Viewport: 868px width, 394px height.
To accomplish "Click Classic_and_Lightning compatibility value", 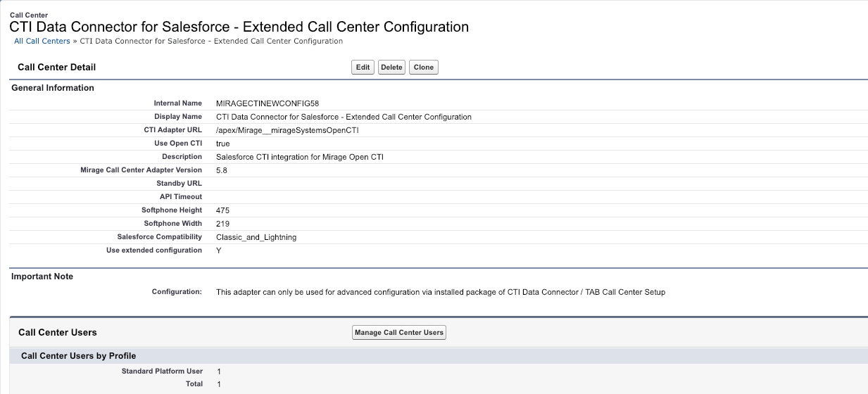I will pos(256,237).
